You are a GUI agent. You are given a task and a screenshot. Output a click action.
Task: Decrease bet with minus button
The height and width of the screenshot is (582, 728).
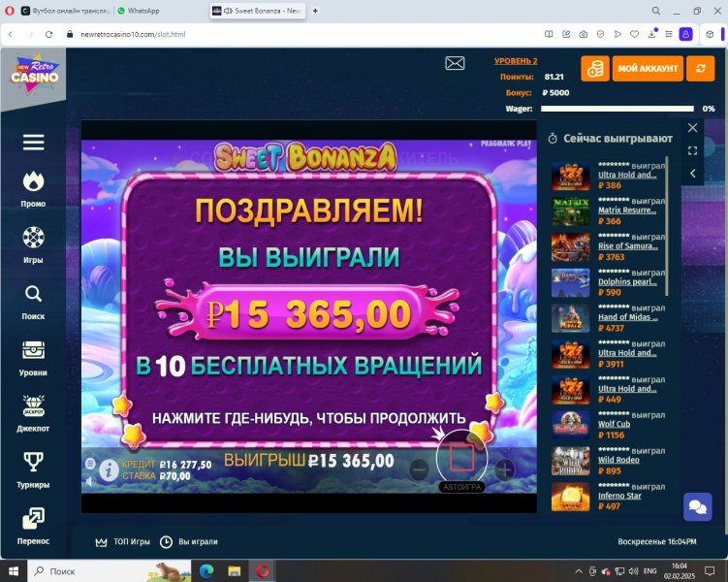pos(419,469)
